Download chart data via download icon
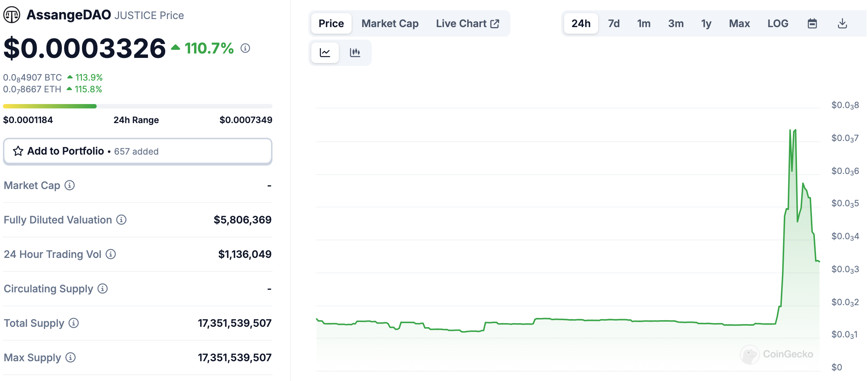 click(x=842, y=23)
